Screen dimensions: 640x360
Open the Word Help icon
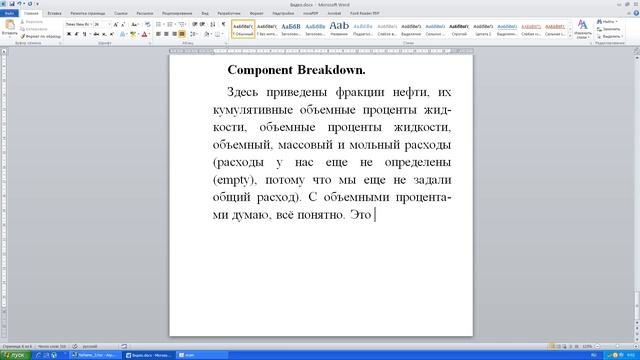[x=636, y=13]
